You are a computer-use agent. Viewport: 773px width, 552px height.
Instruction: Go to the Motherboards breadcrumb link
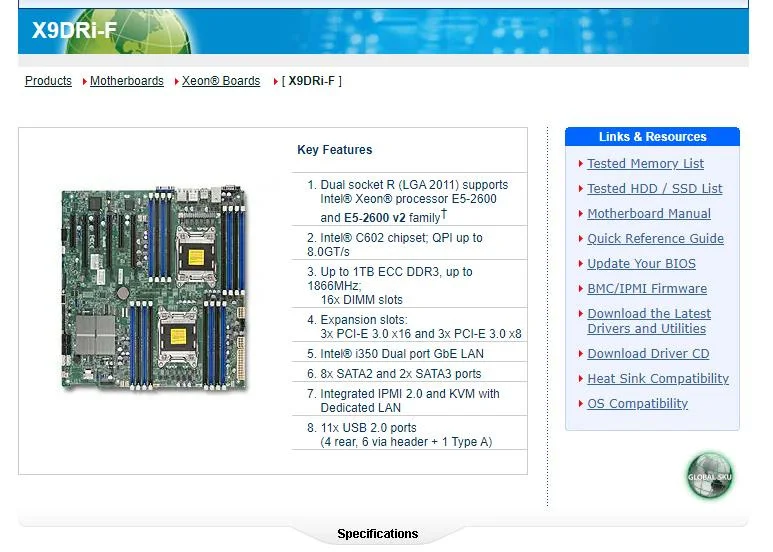point(127,81)
